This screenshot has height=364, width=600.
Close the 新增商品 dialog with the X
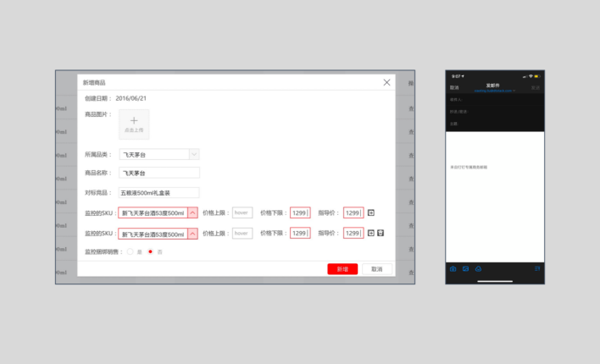386,83
